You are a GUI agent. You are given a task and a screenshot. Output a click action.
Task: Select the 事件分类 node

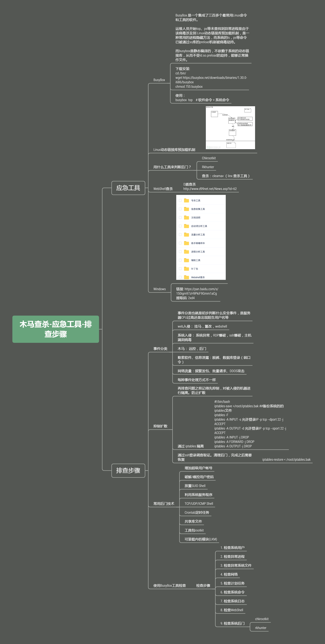pyautogui.click(x=160, y=349)
